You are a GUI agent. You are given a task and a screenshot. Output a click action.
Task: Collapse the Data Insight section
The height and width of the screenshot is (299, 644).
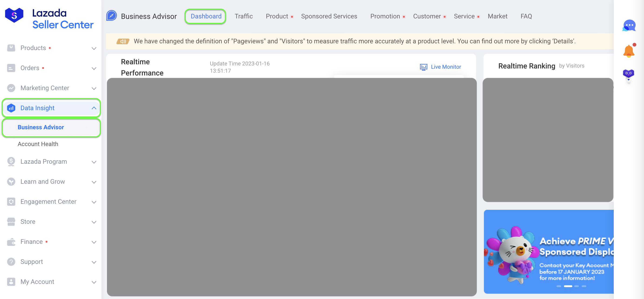(x=94, y=108)
